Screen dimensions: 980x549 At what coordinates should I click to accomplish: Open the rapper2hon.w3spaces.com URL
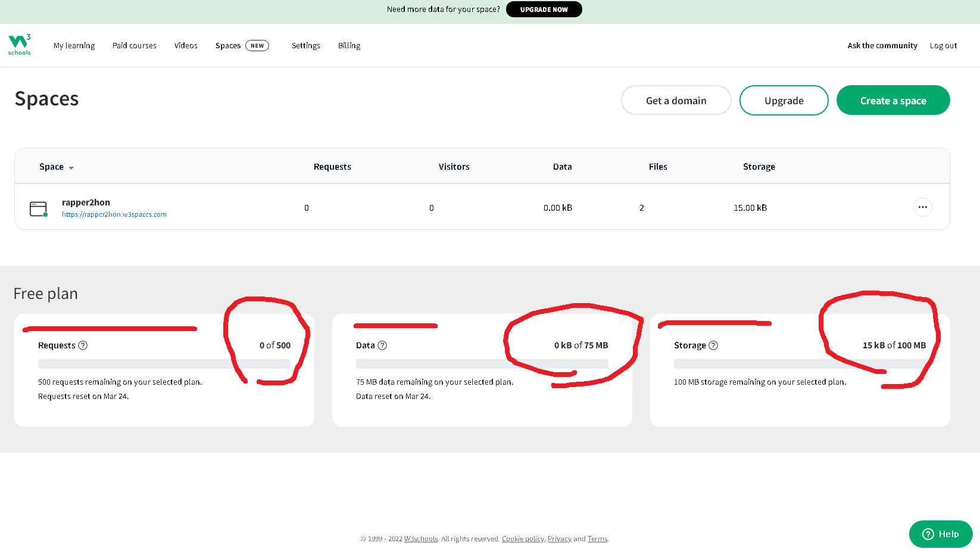[114, 214]
